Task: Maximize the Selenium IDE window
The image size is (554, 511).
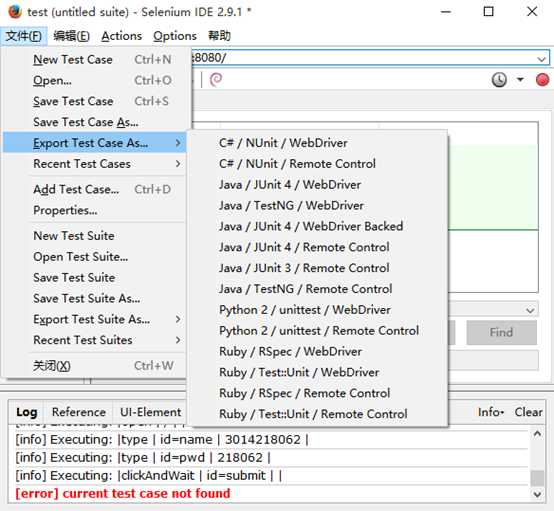Action: tap(488, 12)
